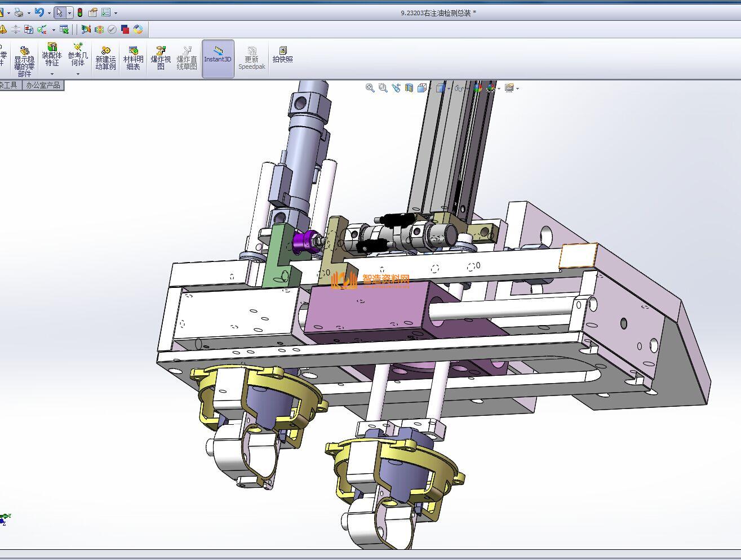Viewport: 741px width, 560px height.
Task: Open the Display Style dropdown arrow
Action: (x=449, y=88)
